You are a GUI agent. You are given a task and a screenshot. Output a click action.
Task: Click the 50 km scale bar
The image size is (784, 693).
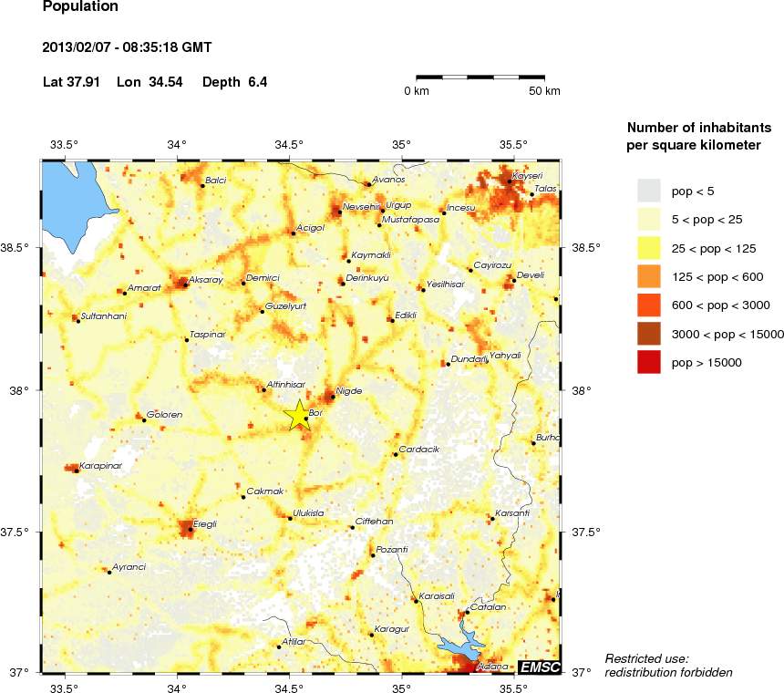(x=480, y=78)
